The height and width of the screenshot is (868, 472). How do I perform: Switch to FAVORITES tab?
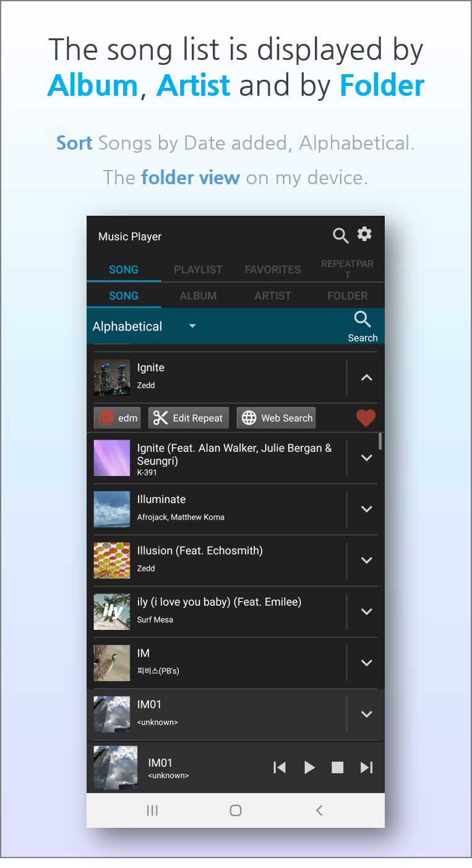pos(273,270)
